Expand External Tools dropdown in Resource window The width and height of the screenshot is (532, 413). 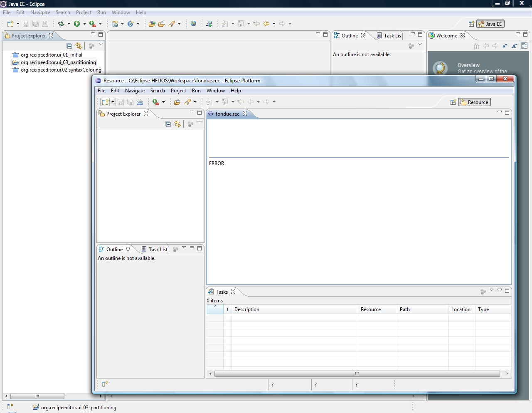tap(163, 102)
